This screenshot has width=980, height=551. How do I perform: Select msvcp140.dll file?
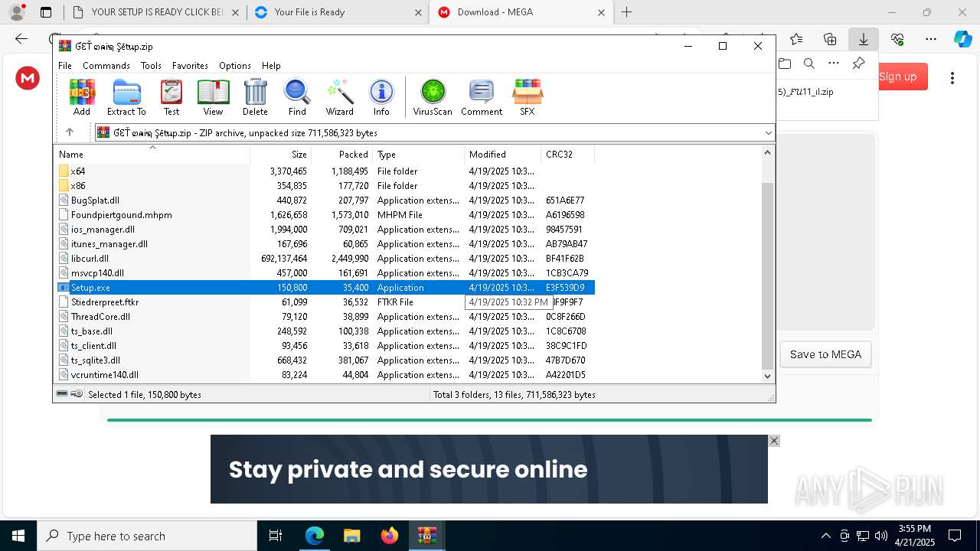coord(97,273)
